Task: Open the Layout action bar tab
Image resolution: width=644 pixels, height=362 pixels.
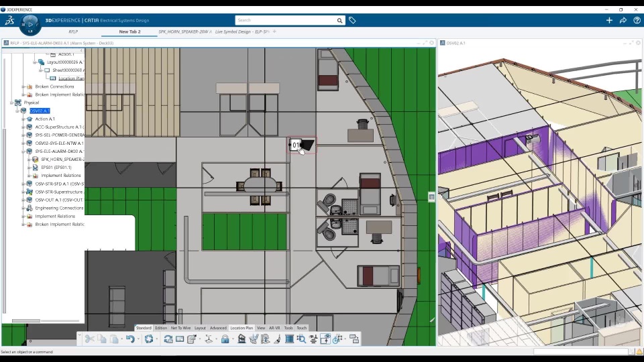Action: point(200,328)
